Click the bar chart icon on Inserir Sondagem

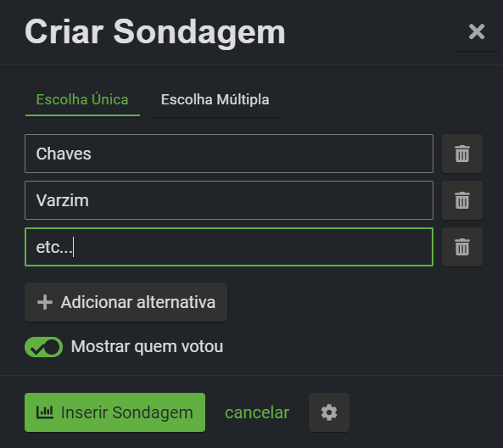pos(45,412)
